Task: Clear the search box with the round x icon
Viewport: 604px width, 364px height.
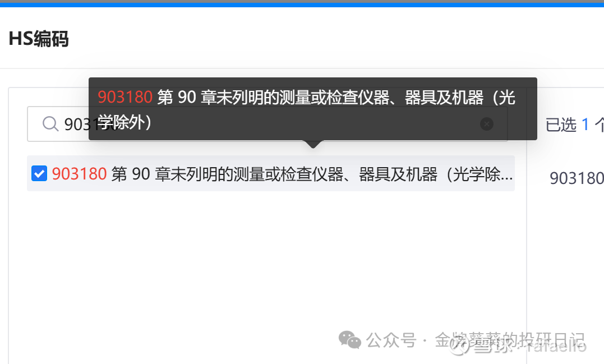Action: click(x=487, y=124)
